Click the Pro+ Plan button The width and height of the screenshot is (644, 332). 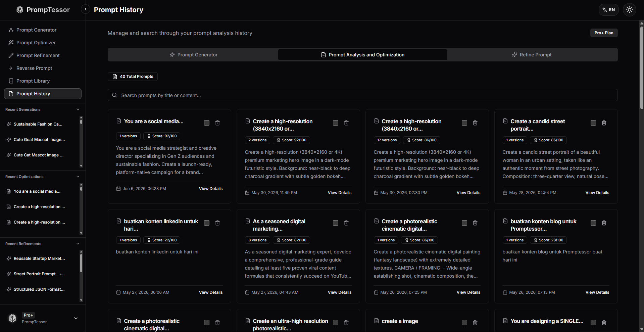(604, 33)
